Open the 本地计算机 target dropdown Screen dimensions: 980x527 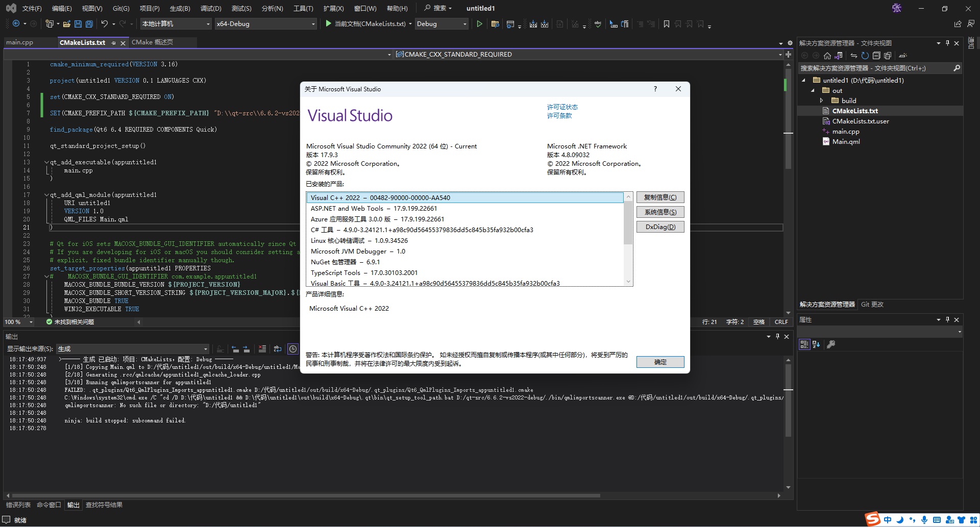point(176,24)
